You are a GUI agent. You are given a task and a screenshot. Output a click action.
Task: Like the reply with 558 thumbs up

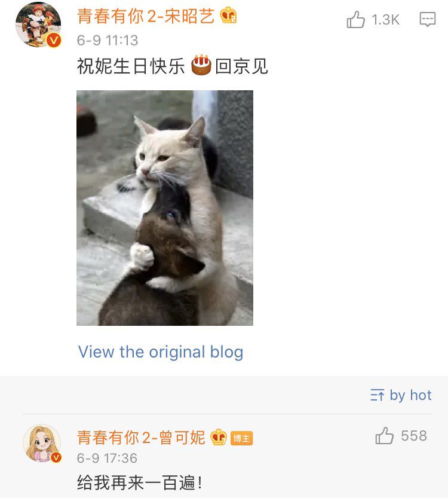pyautogui.click(x=384, y=435)
